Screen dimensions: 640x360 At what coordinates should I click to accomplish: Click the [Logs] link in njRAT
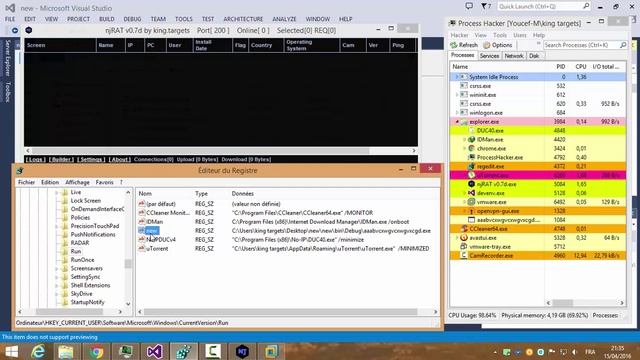click(x=36, y=160)
